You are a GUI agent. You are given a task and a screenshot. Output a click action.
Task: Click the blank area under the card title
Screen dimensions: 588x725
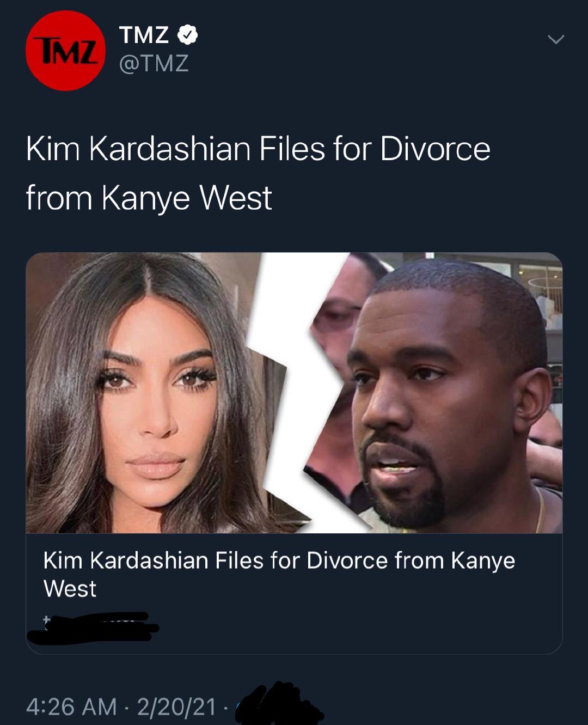pos(359,626)
